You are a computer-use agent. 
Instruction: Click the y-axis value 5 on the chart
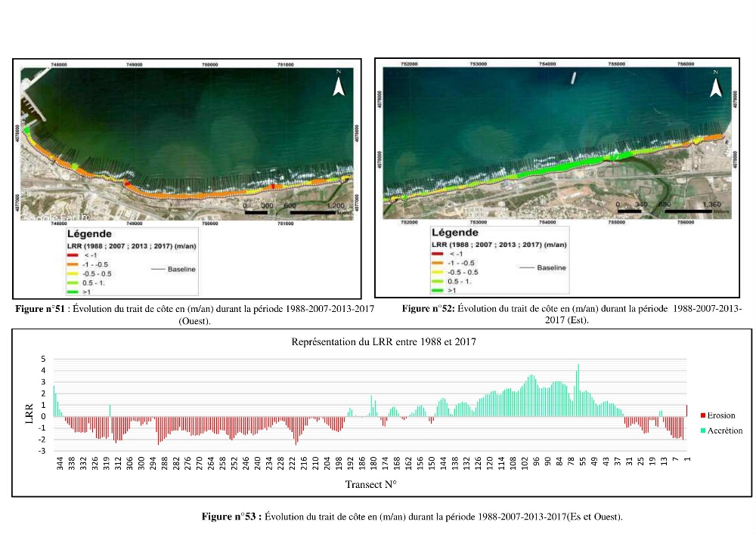(x=43, y=360)
